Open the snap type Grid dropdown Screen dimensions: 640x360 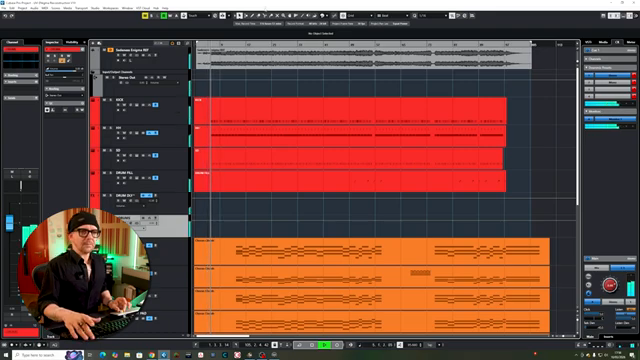pos(360,16)
